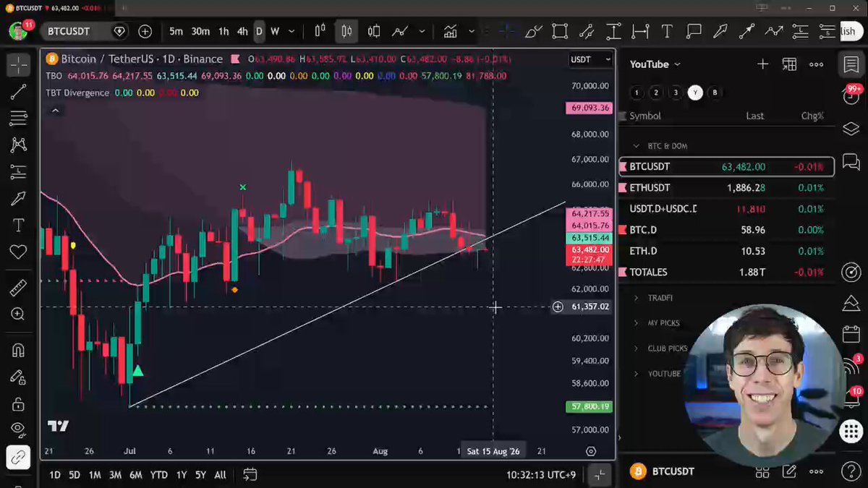
Task: Switch to the 1h timeframe
Action: coord(224,31)
